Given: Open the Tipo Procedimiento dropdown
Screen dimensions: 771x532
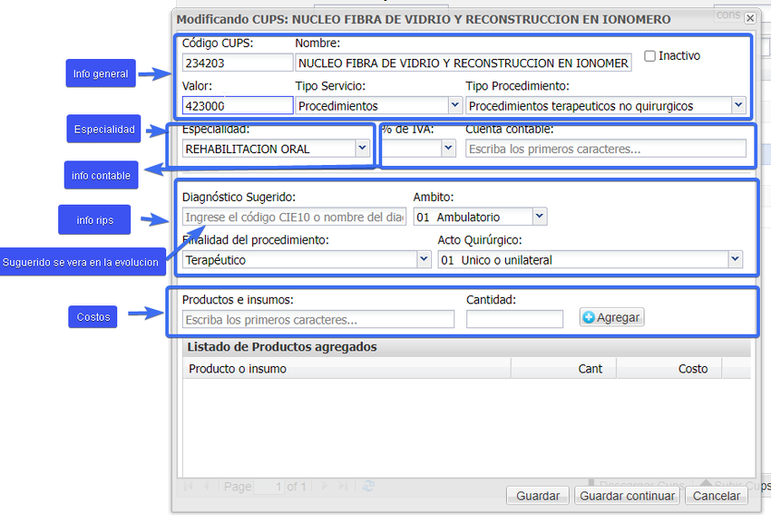Looking at the screenshot, I should tap(738, 104).
